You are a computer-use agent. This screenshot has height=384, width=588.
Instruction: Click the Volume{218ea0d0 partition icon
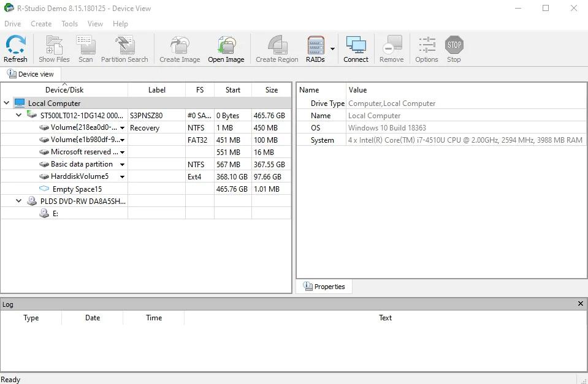44,127
